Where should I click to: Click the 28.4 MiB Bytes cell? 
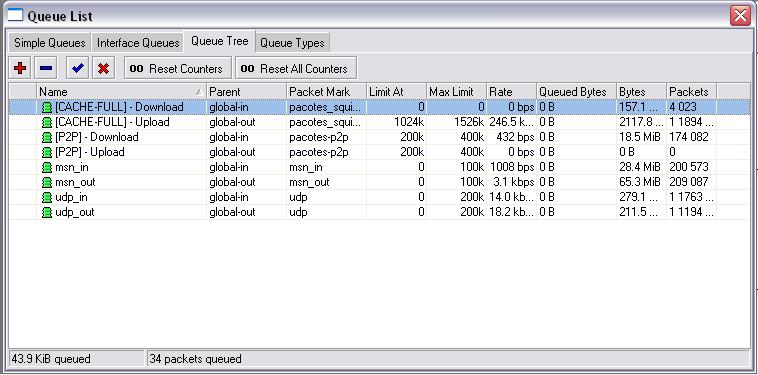click(640, 167)
